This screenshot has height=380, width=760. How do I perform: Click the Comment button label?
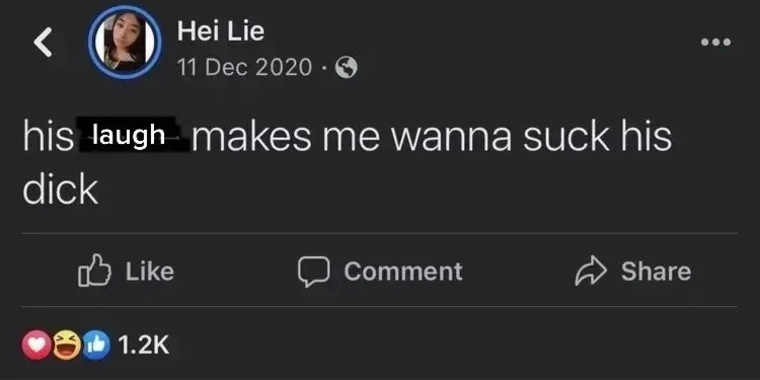[403, 271]
